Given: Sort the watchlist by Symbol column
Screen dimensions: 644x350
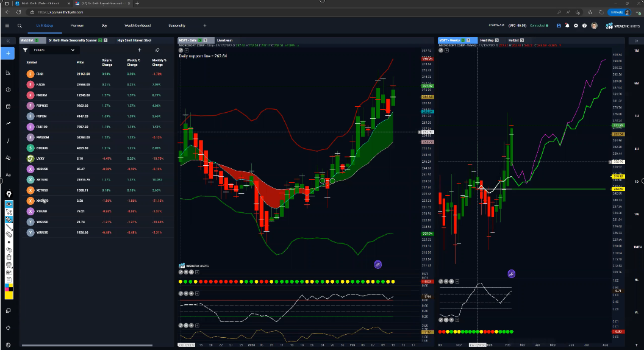Looking at the screenshot, I should [x=32, y=62].
